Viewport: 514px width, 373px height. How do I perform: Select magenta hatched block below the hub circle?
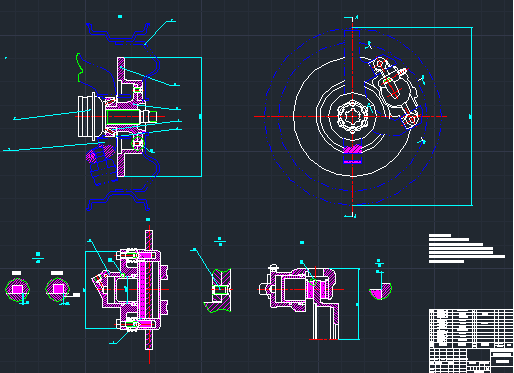[352, 149]
